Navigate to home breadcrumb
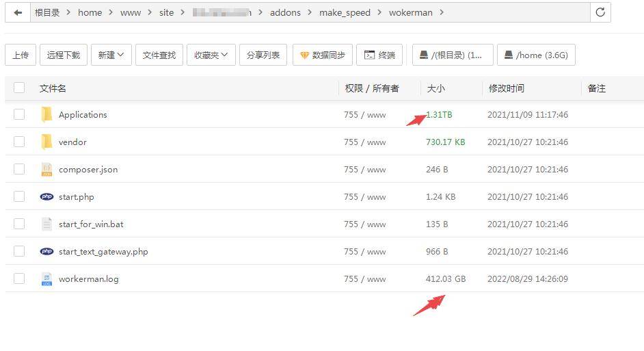Viewport: 644px width, 351px height. [90, 13]
